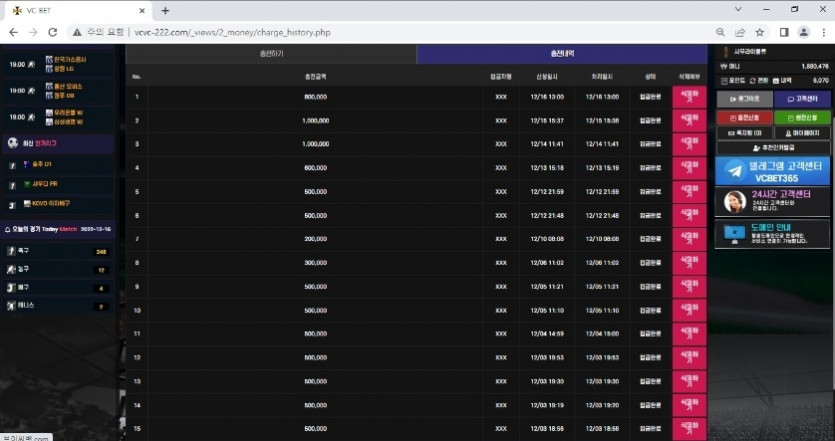Open the browser profile avatar icon
This screenshot has width=835, height=441.
point(803,32)
